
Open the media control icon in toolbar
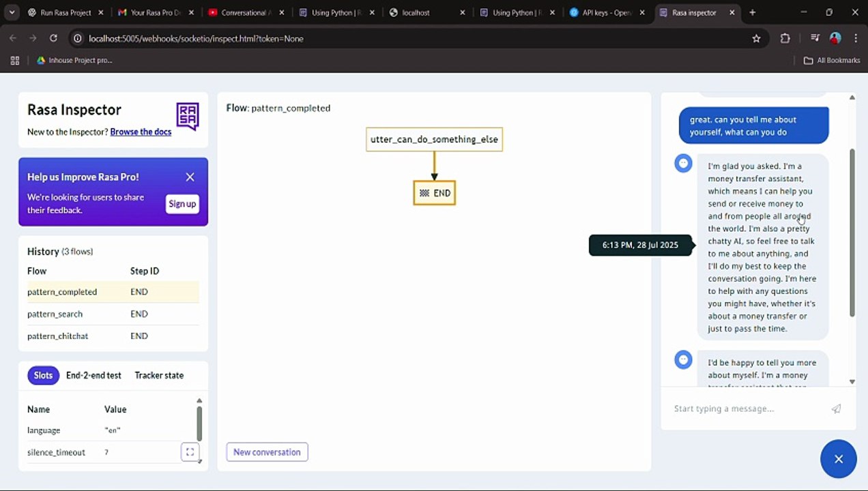click(815, 38)
